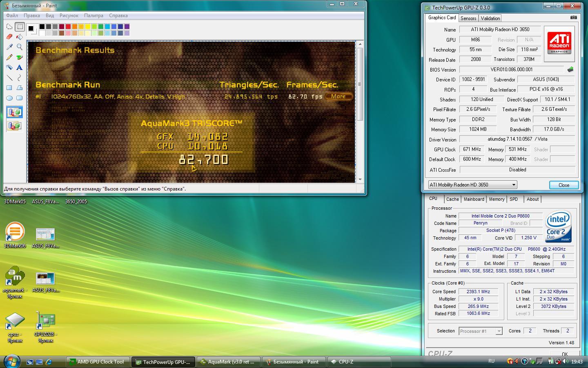Image resolution: width=588 pixels, height=368 pixels.
Task: Pick the yellow color swatch in palette
Action: 87,27
